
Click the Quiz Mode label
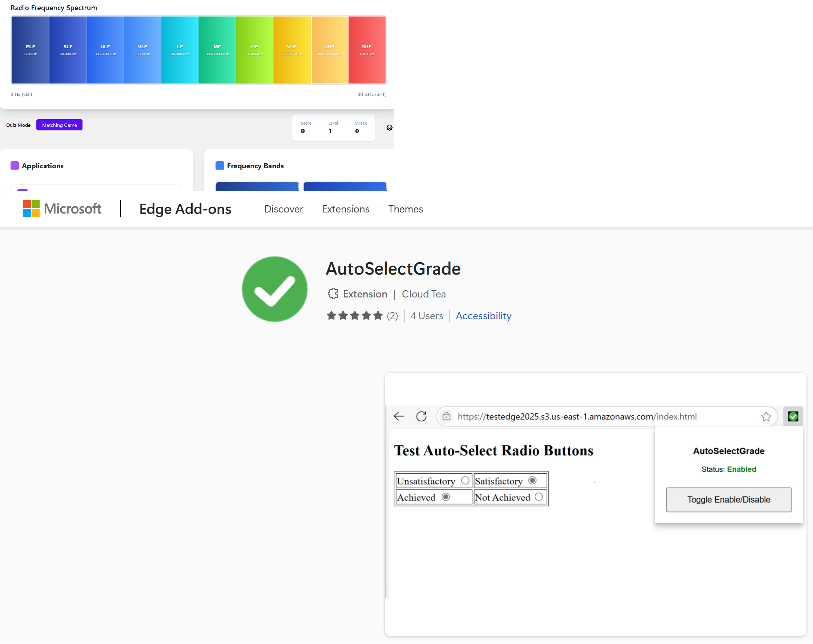[x=18, y=125]
